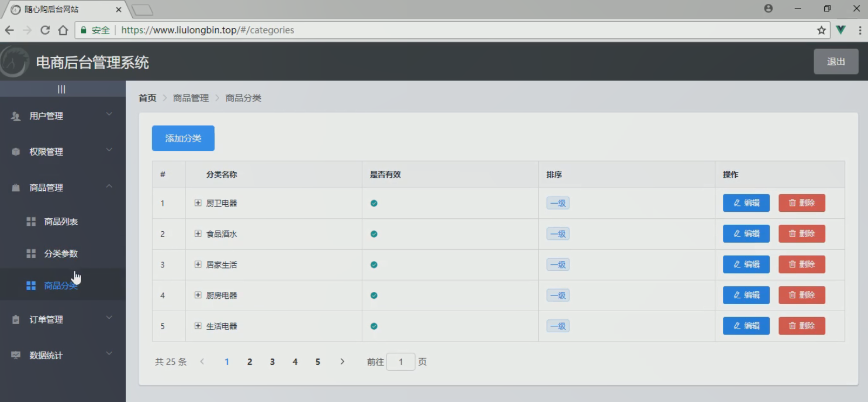Screen dimensions: 868x402
Task: Expand the 数据统计 submenu arrow
Action: click(x=109, y=353)
